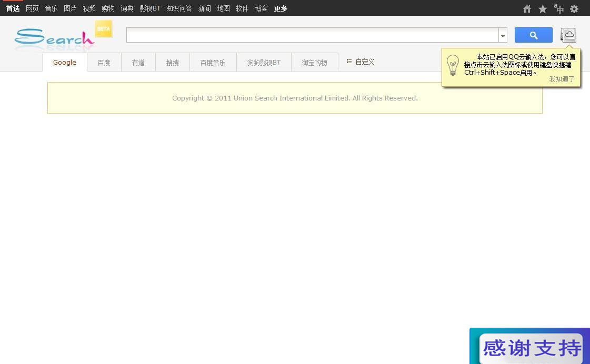The height and width of the screenshot is (364, 590).
Task: Select the 博客 top menu item
Action: (x=261, y=8)
